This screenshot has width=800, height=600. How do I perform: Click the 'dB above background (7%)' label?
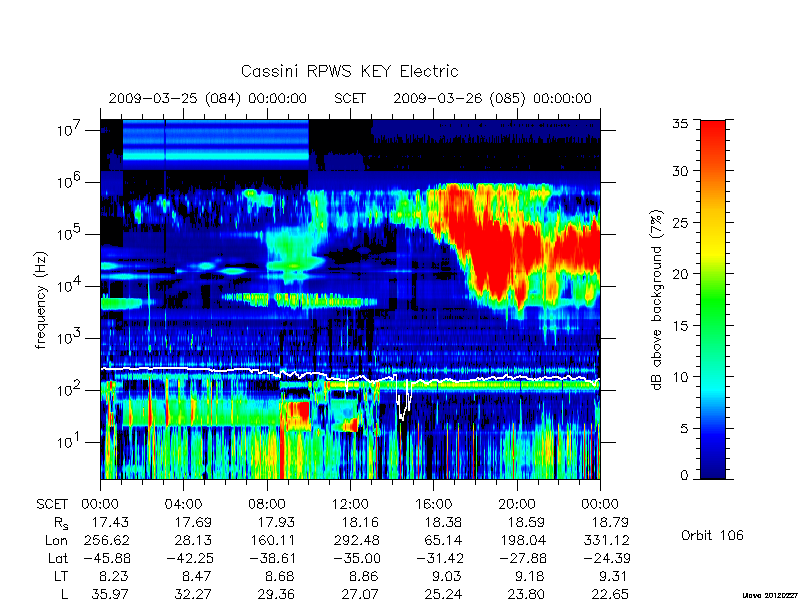657,300
